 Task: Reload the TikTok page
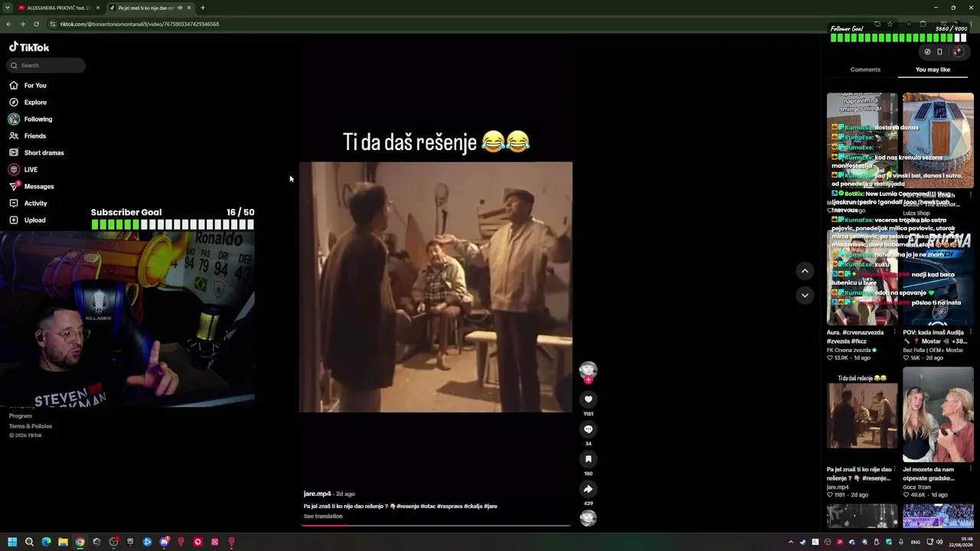click(x=36, y=24)
